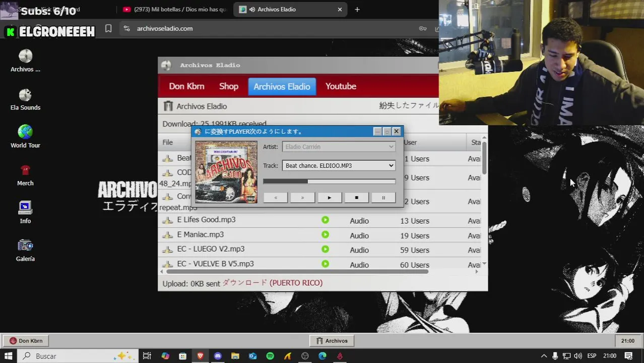The height and width of the screenshot is (363, 644).
Task: Show hidden system tray icons
Action: [x=544, y=356]
